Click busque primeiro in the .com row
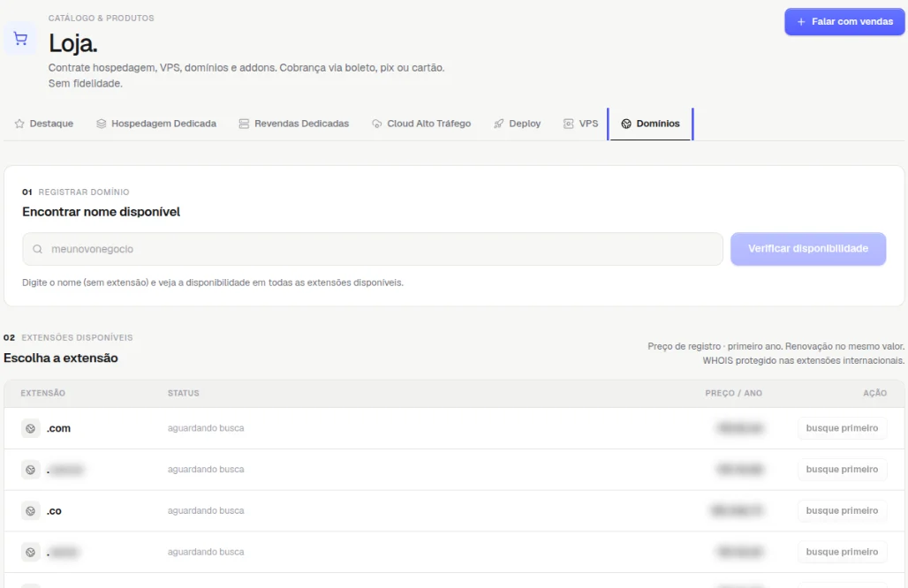Screen dimensions: 908x588 pos(842,428)
